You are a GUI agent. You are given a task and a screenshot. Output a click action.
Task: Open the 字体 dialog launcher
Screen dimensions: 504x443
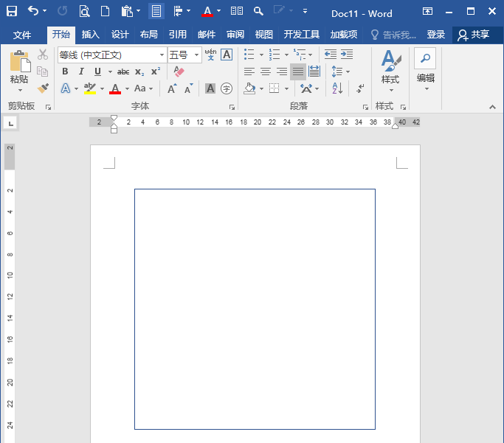click(x=232, y=107)
